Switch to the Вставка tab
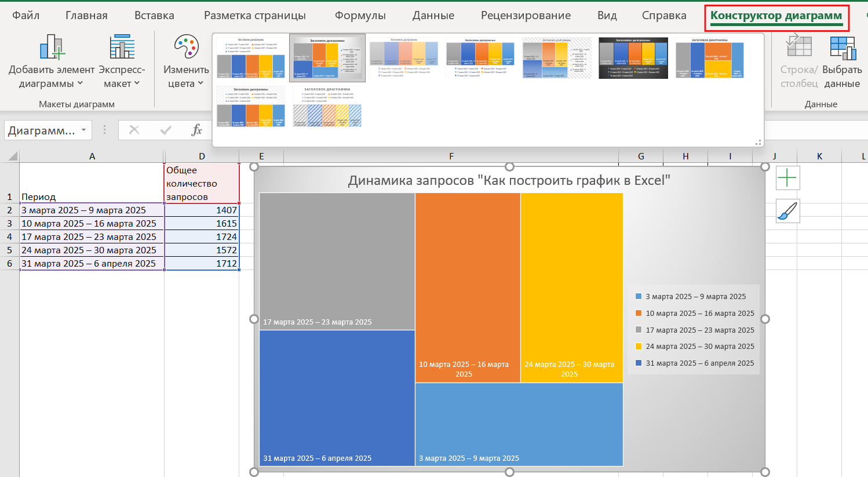The height and width of the screenshot is (477, 868). coord(154,16)
